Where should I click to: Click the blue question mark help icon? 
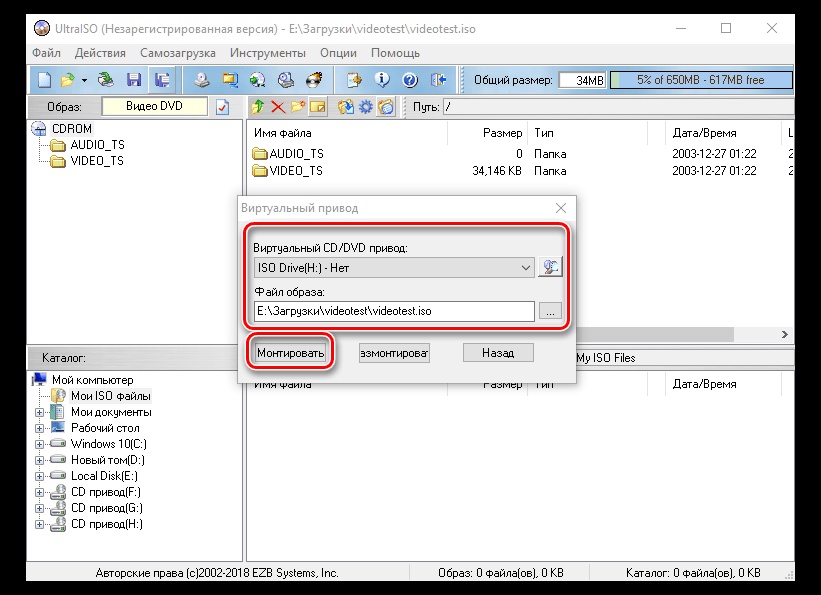tap(410, 80)
